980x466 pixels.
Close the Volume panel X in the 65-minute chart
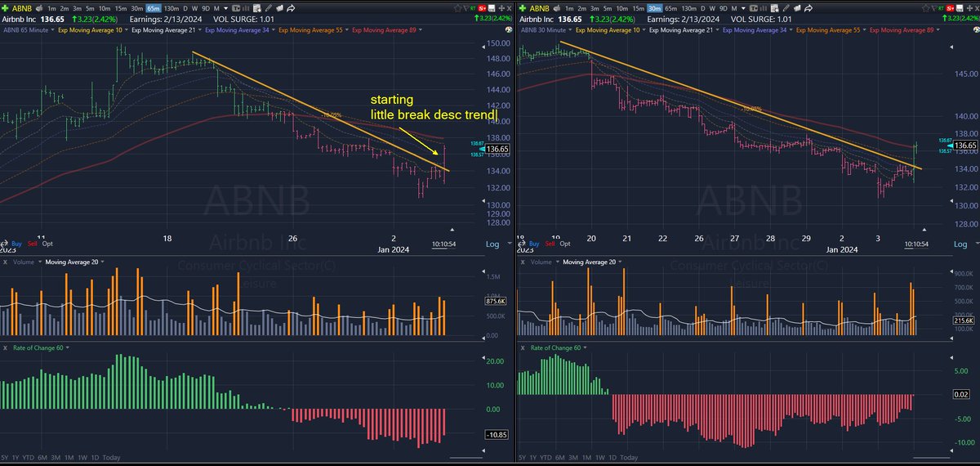point(5,262)
